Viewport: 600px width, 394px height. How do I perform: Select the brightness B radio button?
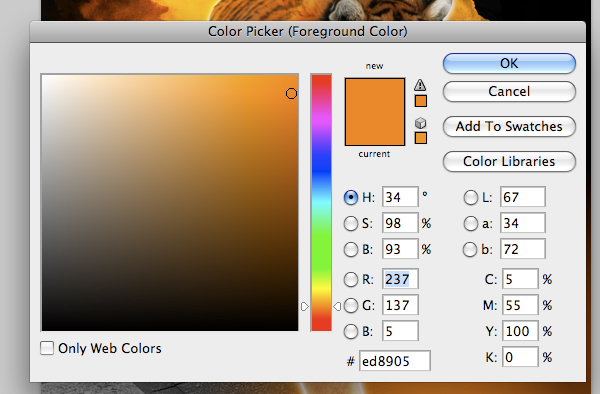[351, 249]
